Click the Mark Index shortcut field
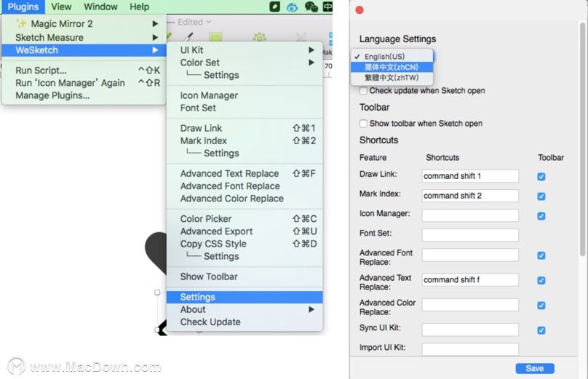The height and width of the screenshot is (379, 588). (470, 196)
